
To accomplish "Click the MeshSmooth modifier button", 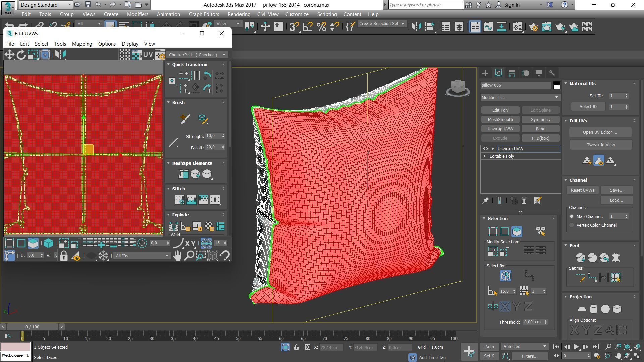I will 500,120.
